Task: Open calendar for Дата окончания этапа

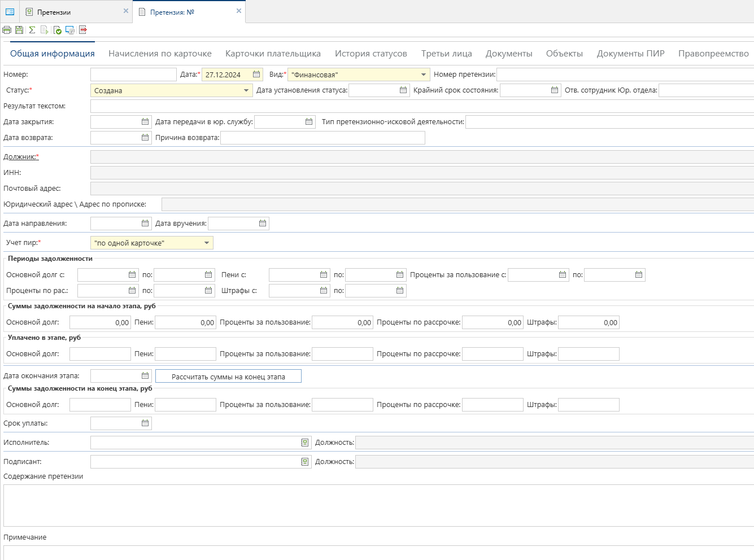Action: coord(145,376)
